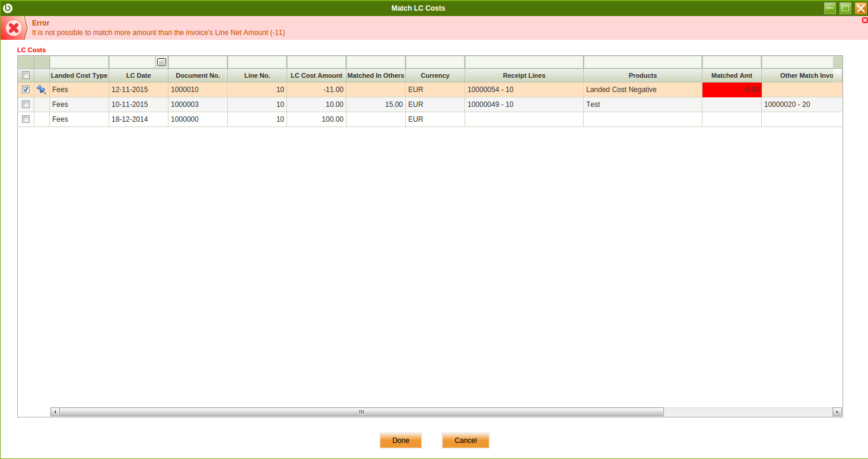
Task: Click the red Matched Amt cell showing -5.00
Action: tap(732, 90)
